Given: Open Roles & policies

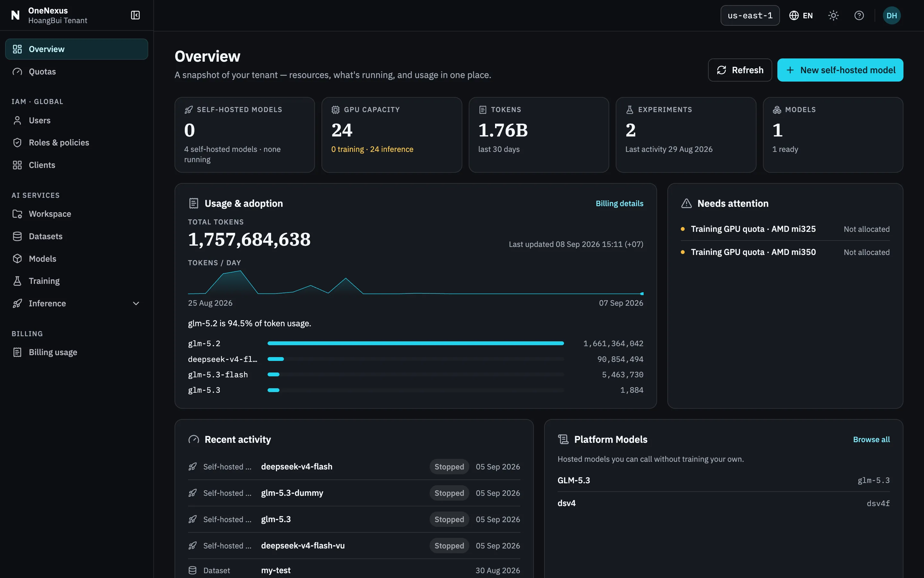Looking at the screenshot, I should tap(77, 143).
